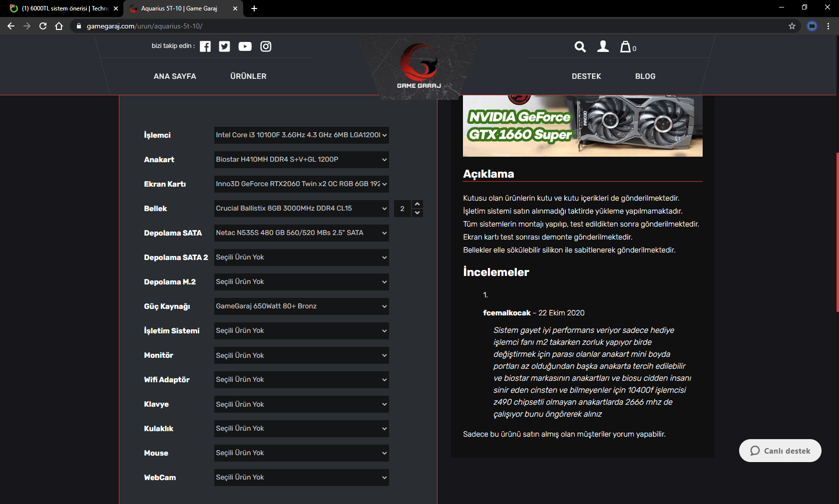Click the Açıklama heading

pos(488,174)
